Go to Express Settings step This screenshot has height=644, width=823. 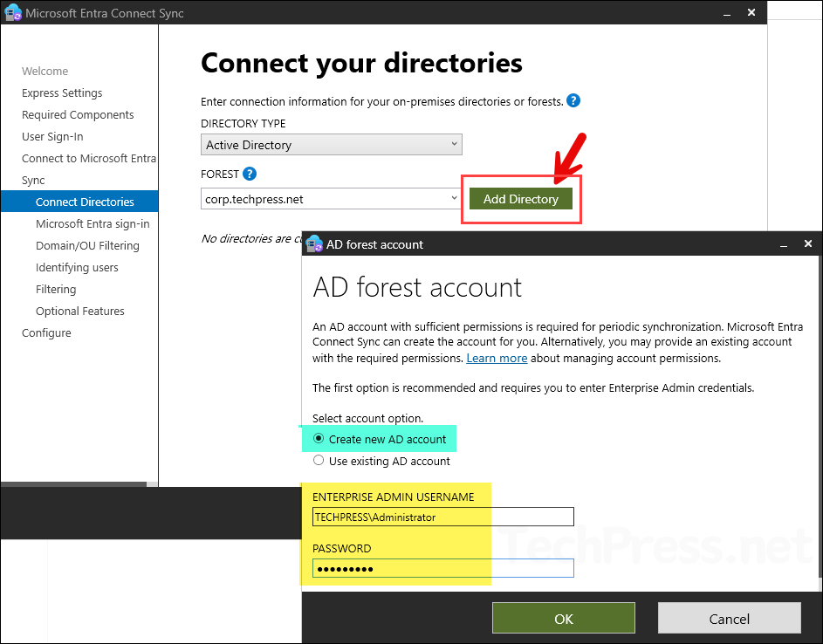tap(62, 92)
